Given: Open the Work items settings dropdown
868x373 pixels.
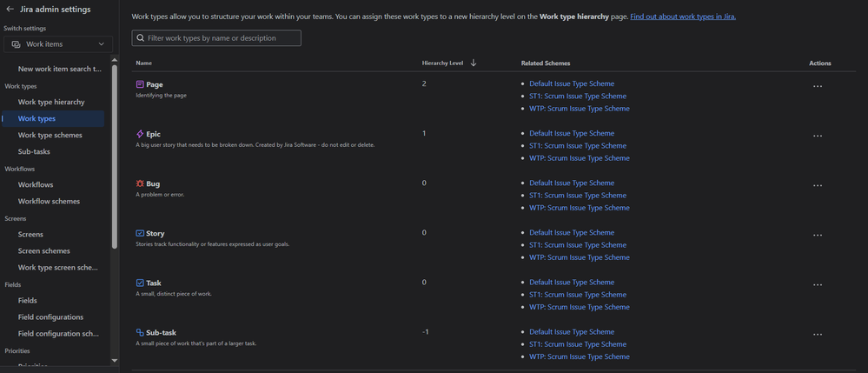Looking at the screenshot, I should [x=58, y=44].
